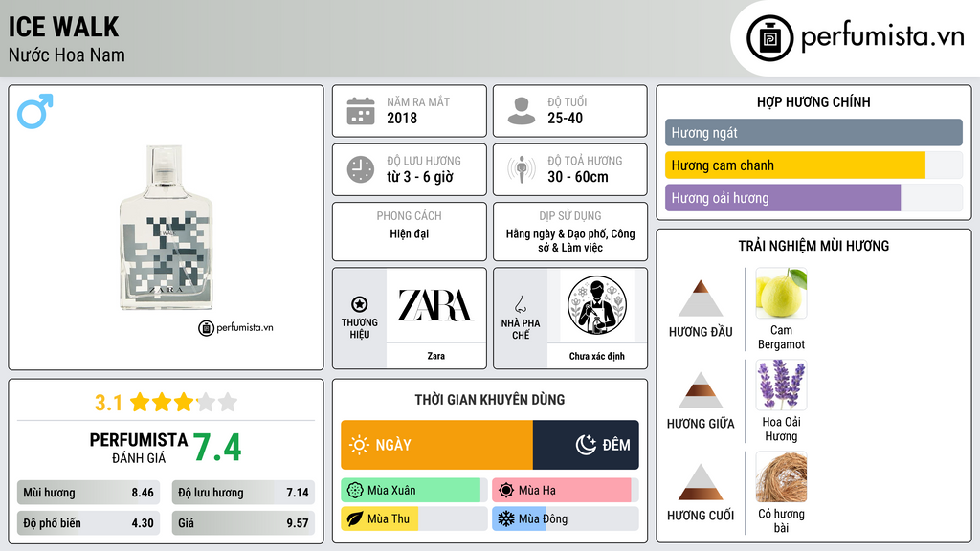Click the Hiện đại style value
The width and height of the screenshot is (980, 551).
pos(410,233)
